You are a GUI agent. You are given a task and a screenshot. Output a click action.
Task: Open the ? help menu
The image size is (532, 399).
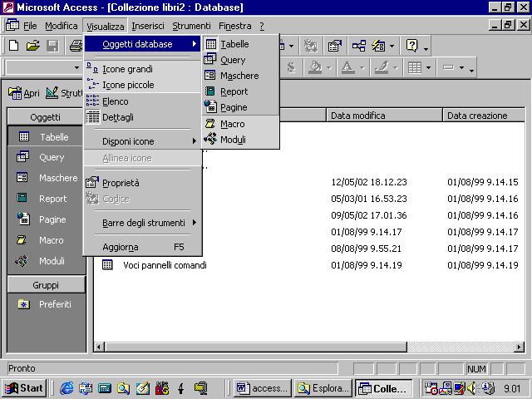pos(262,26)
